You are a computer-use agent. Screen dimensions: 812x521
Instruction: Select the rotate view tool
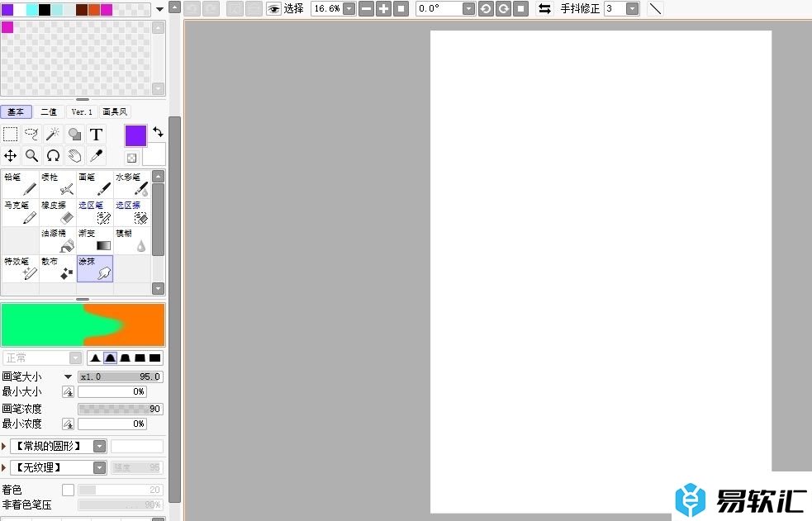point(53,156)
